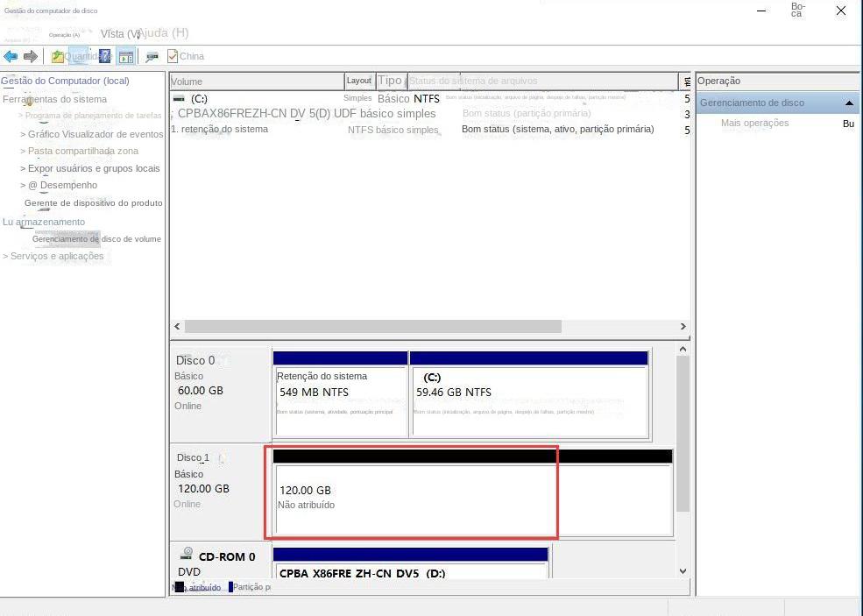863x616 pixels.
Task: Click disk view vertical scrollbar thumb
Action: point(683,434)
